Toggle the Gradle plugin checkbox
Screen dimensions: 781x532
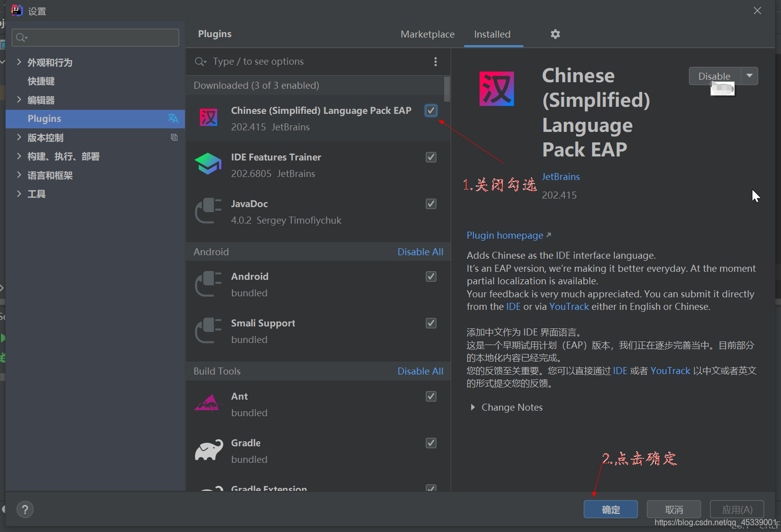tap(431, 443)
